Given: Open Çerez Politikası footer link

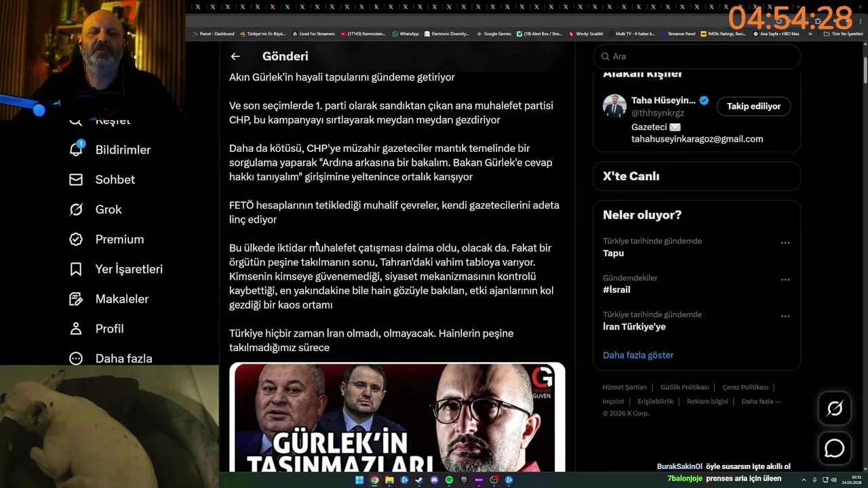Looking at the screenshot, I should point(745,387).
